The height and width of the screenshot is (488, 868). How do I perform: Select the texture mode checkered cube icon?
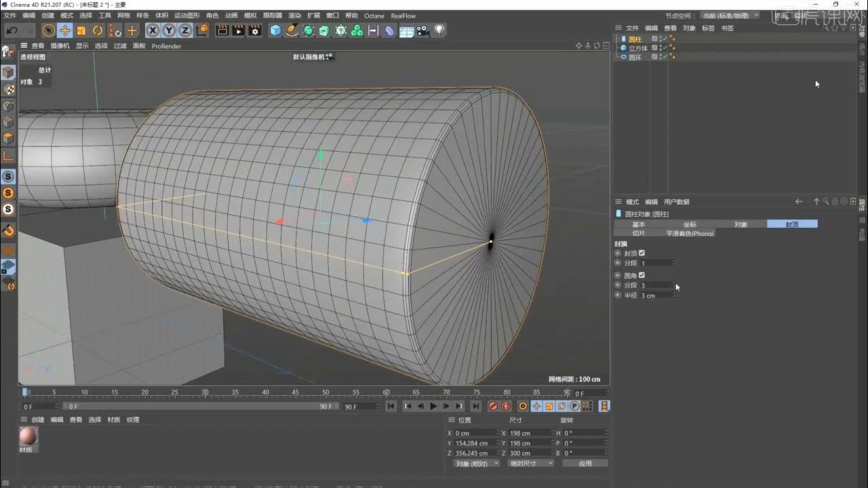point(8,89)
